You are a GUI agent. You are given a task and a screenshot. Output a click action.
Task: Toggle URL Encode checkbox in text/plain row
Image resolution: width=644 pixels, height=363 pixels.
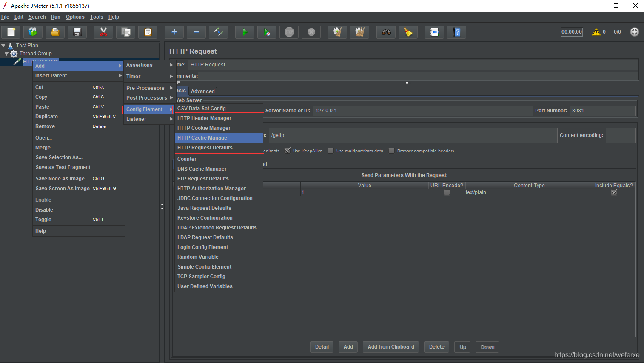447,192
